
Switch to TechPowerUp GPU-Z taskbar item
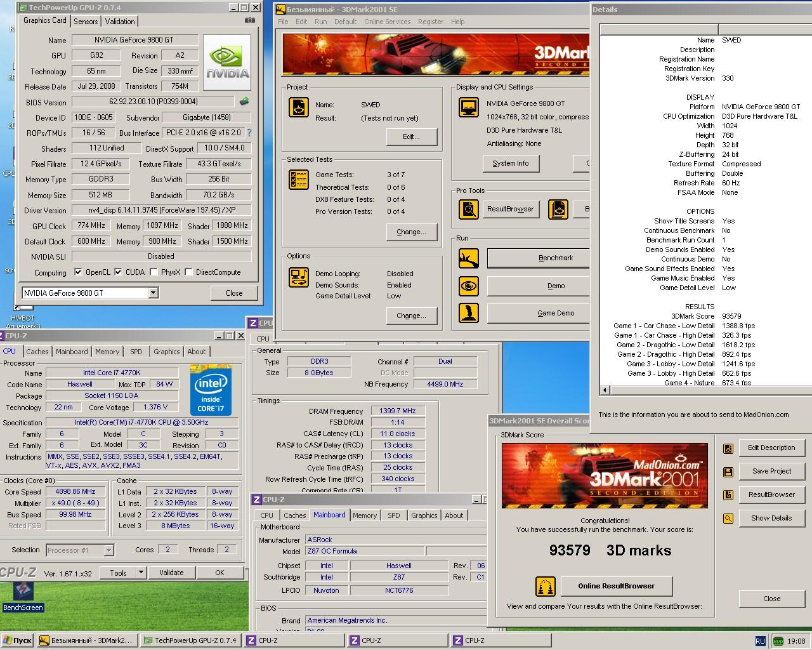192,640
